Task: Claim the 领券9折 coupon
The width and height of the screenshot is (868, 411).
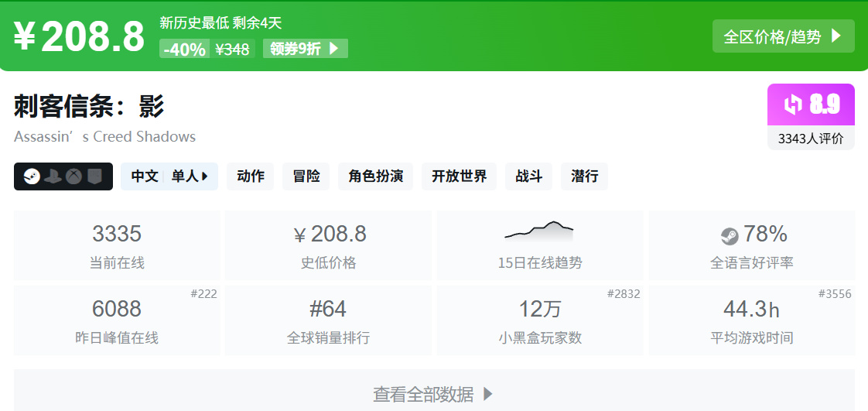Action: click(305, 49)
